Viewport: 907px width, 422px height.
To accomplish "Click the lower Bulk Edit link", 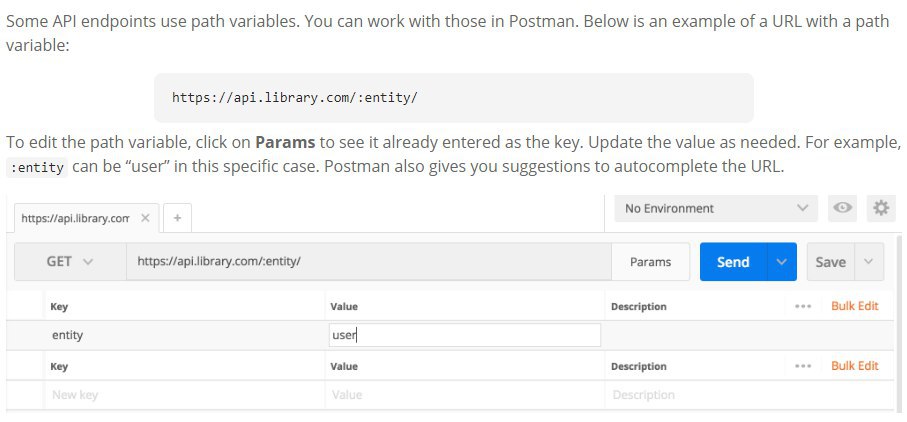I will point(854,366).
